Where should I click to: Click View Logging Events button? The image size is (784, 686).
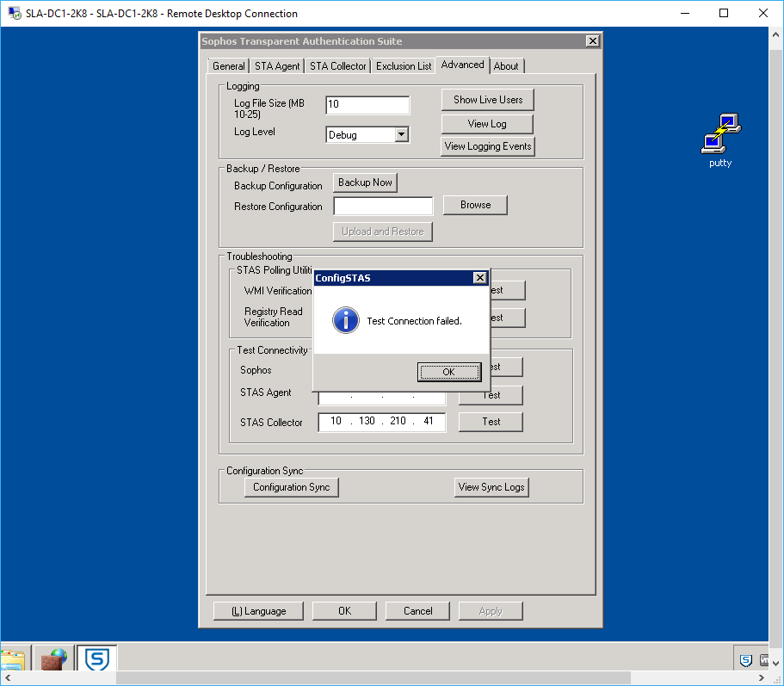[487, 146]
